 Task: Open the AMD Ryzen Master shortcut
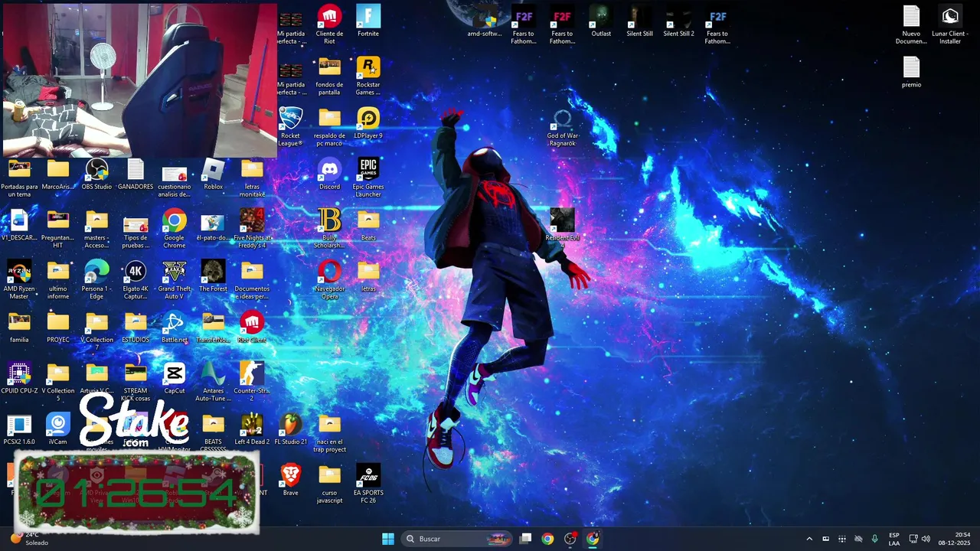pos(19,279)
